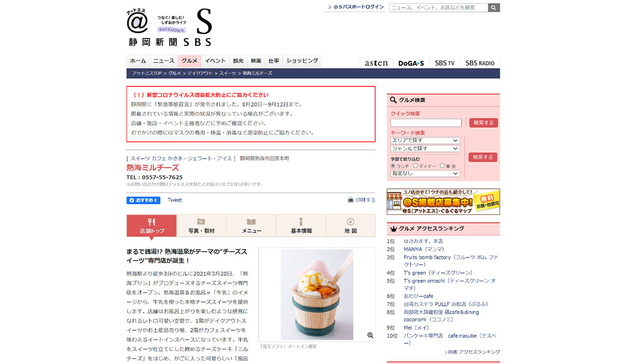The width and height of the screenshot is (624, 364).
Task: Open the ジャンルで探す dropdown
Action: pyautogui.click(x=425, y=149)
